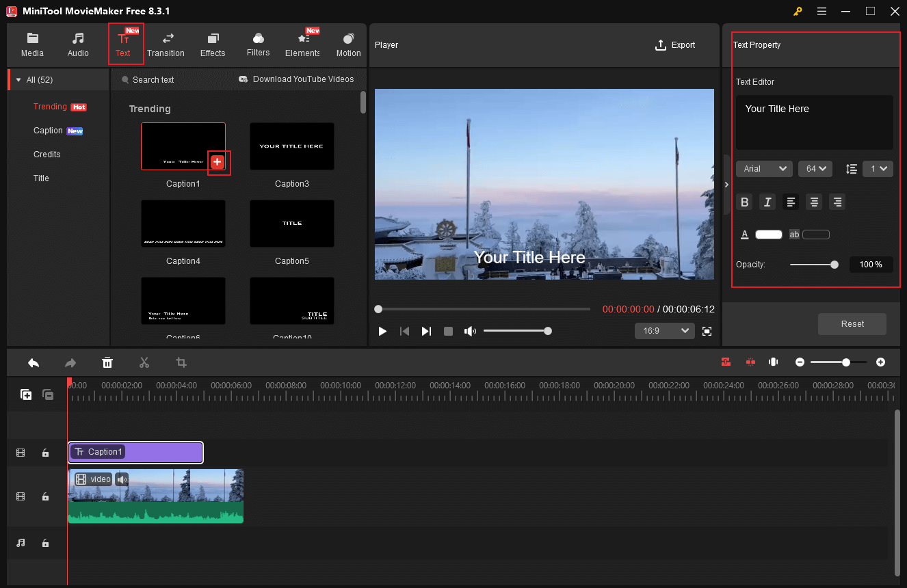Image resolution: width=907 pixels, height=588 pixels.
Task: Open the Motion panel
Action: [348, 44]
